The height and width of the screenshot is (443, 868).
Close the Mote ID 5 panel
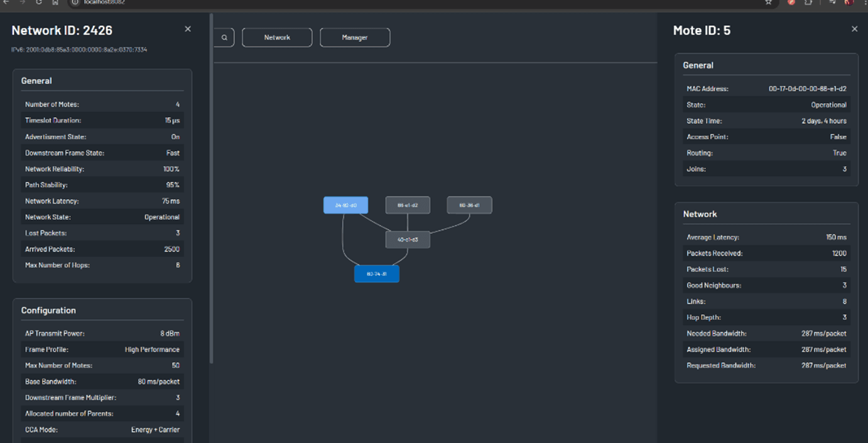pos(854,29)
